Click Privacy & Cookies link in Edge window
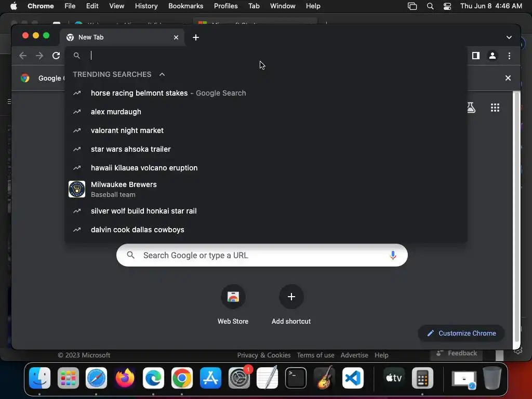This screenshot has width=532, height=399. point(263,355)
